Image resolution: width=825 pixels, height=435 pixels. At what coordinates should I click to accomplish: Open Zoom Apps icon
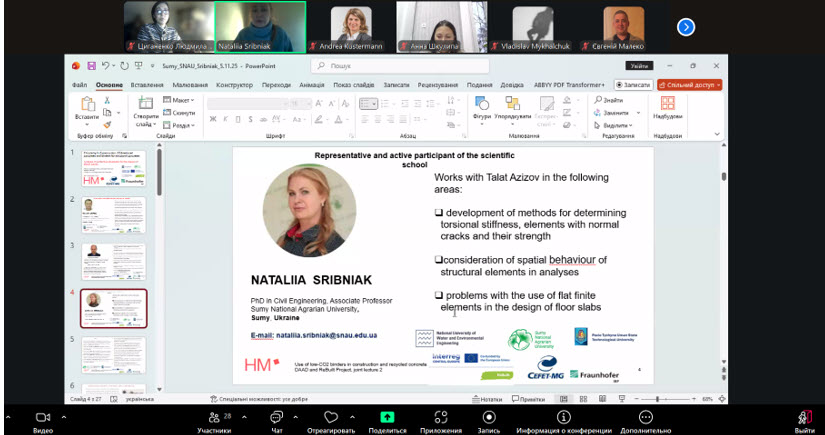[440, 417]
